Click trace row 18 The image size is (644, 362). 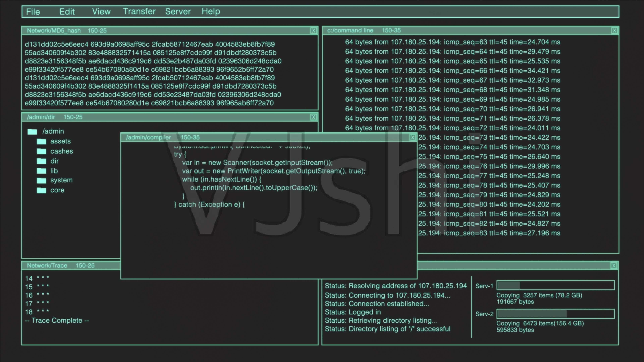37,312
